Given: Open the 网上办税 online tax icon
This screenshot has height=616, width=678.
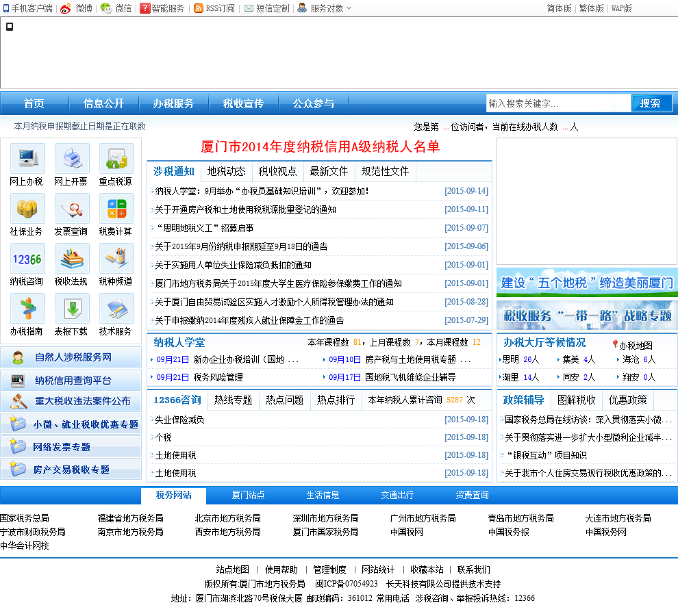Looking at the screenshot, I should pos(27,158).
